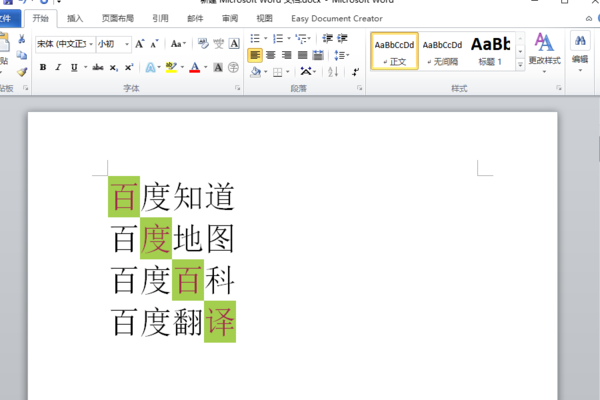Image resolution: width=600 pixels, height=400 pixels.
Task: Right align the paragraph
Action: (286, 55)
